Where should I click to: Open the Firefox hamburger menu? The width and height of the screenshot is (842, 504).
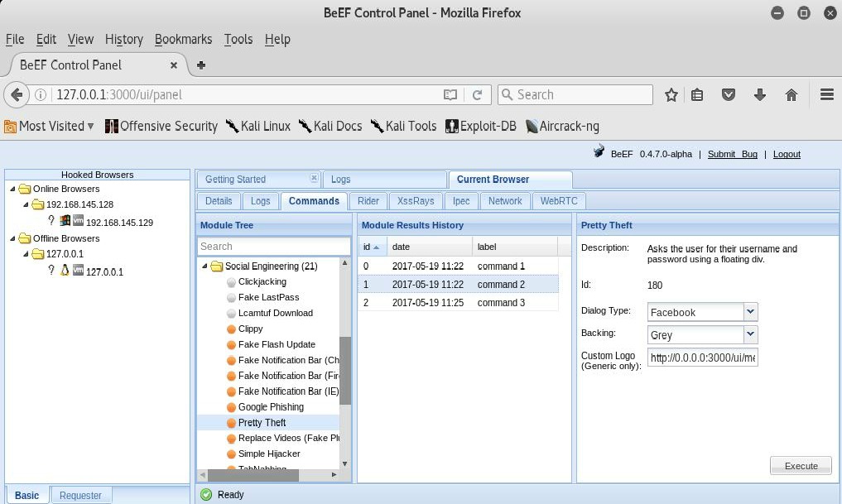point(827,95)
